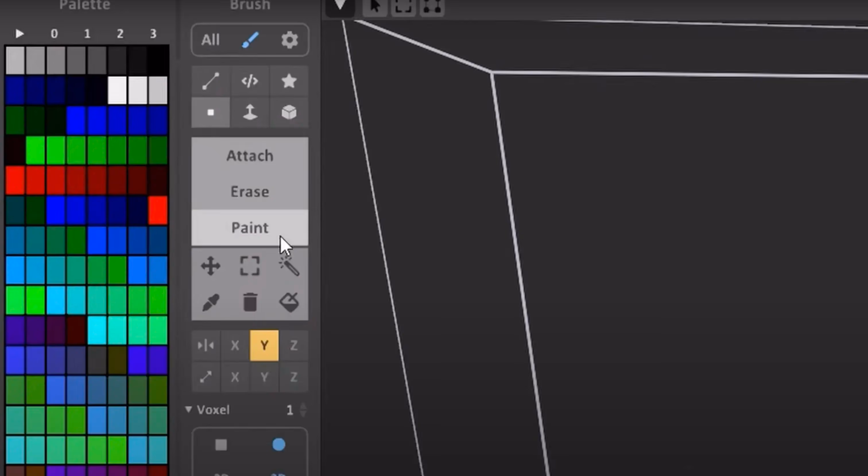Select the Box brush cube icon

click(289, 112)
